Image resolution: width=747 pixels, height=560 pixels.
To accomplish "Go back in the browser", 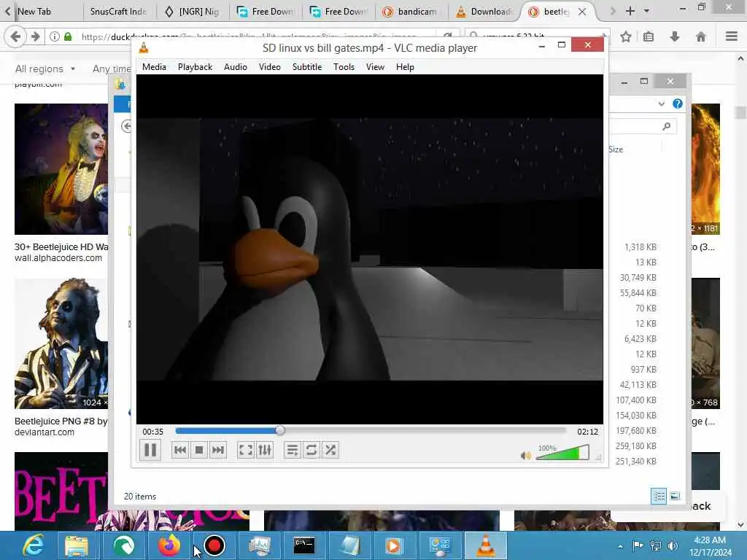I will coord(15,36).
